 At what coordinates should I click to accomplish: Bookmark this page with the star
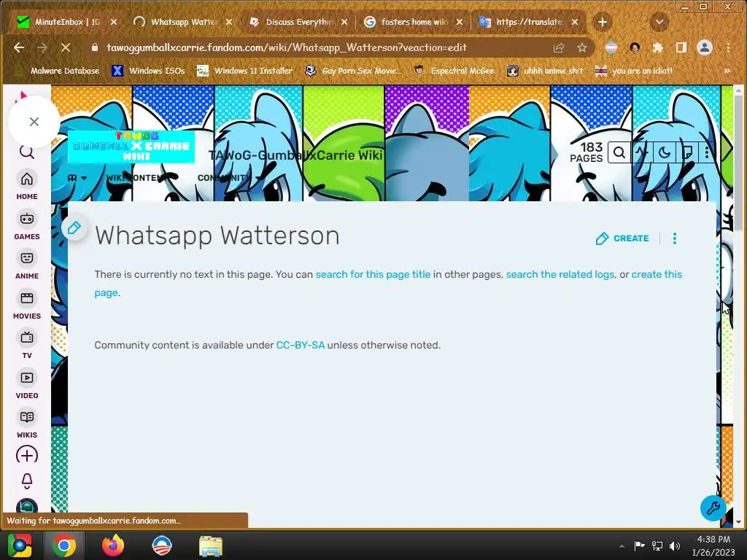pos(581,47)
